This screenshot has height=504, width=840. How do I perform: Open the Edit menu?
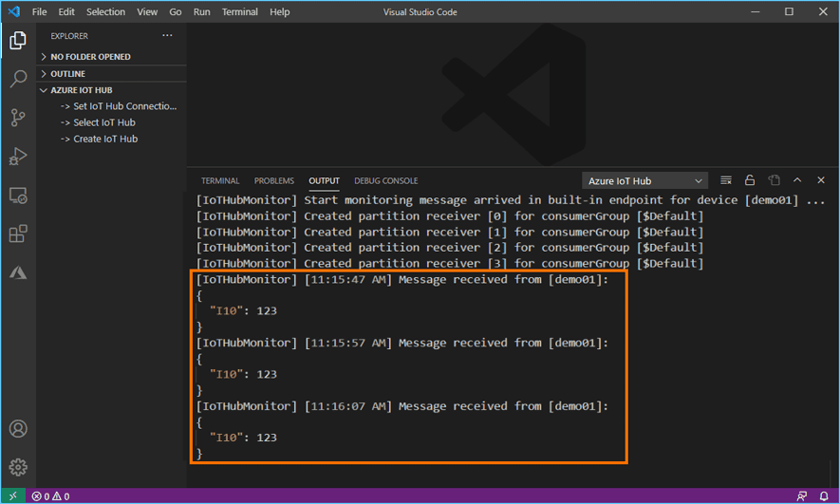click(x=66, y=11)
